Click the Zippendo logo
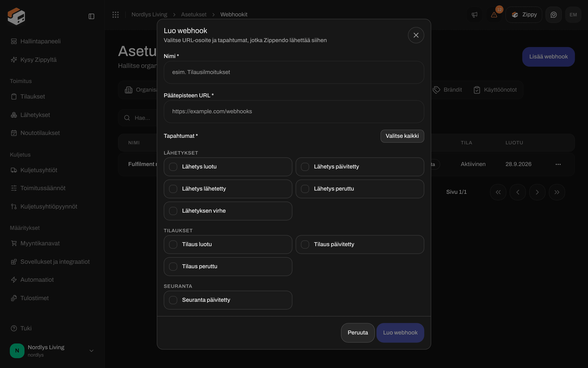Image resolution: width=588 pixels, height=368 pixels. [16, 16]
